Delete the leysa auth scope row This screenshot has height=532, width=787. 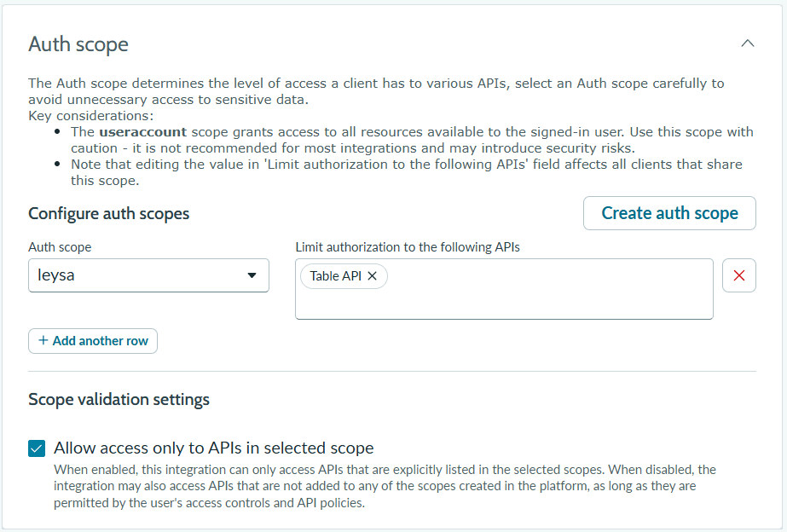click(738, 275)
